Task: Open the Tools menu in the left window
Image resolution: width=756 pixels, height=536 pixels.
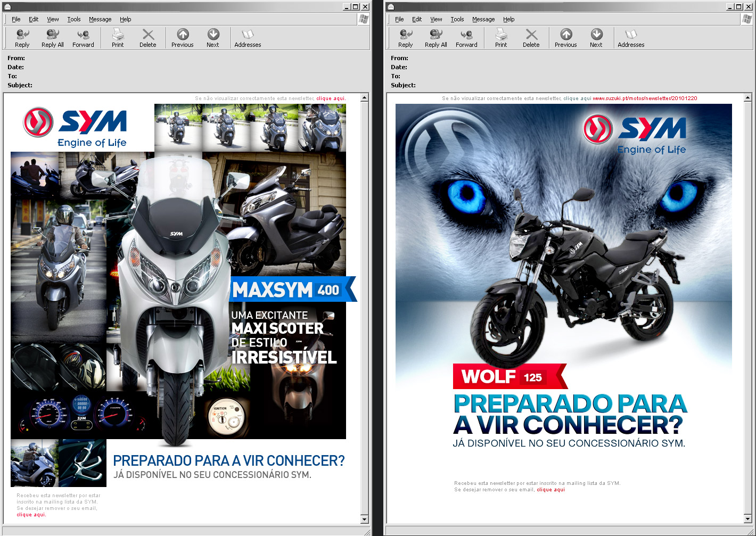Action: click(73, 19)
